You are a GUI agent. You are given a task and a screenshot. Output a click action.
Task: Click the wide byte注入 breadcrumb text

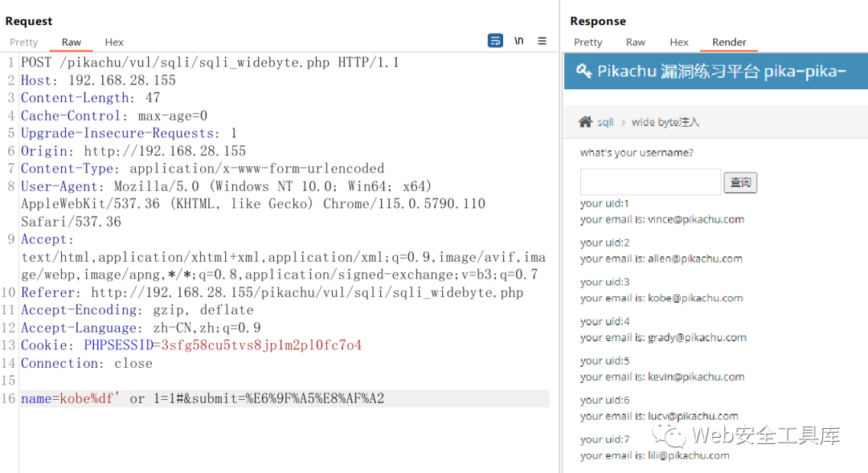[x=665, y=122]
